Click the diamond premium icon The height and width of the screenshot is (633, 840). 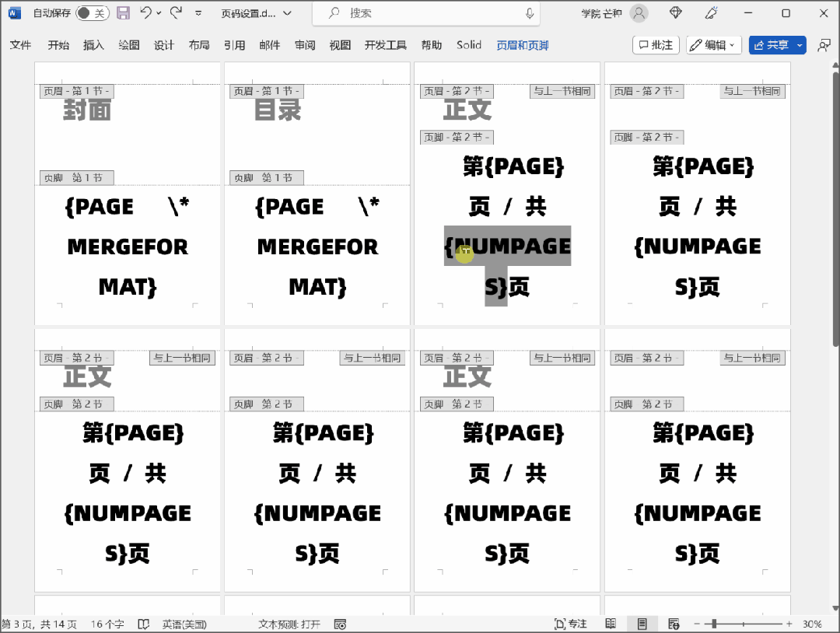[676, 13]
